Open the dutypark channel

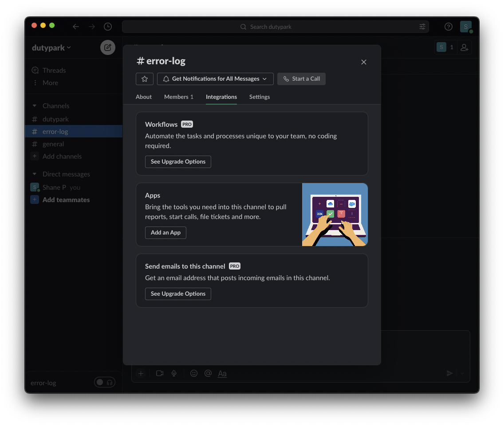pos(74,119)
